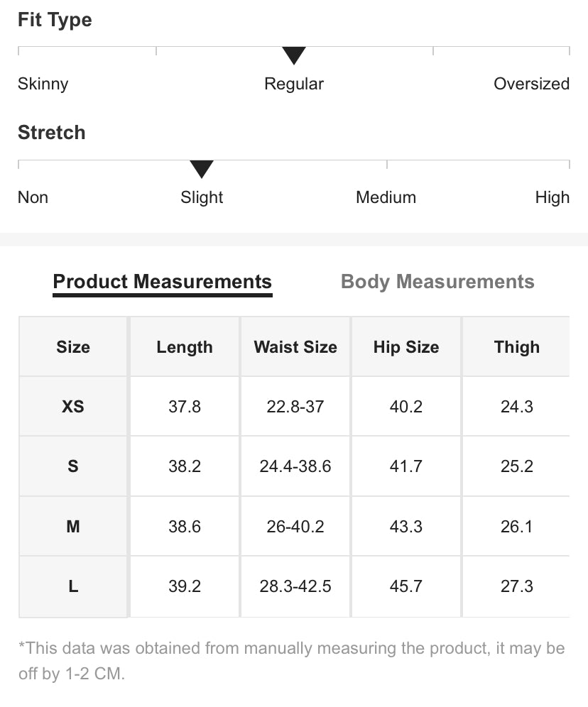Click the Medium stretch label
588x707 pixels.
click(386, 197)
